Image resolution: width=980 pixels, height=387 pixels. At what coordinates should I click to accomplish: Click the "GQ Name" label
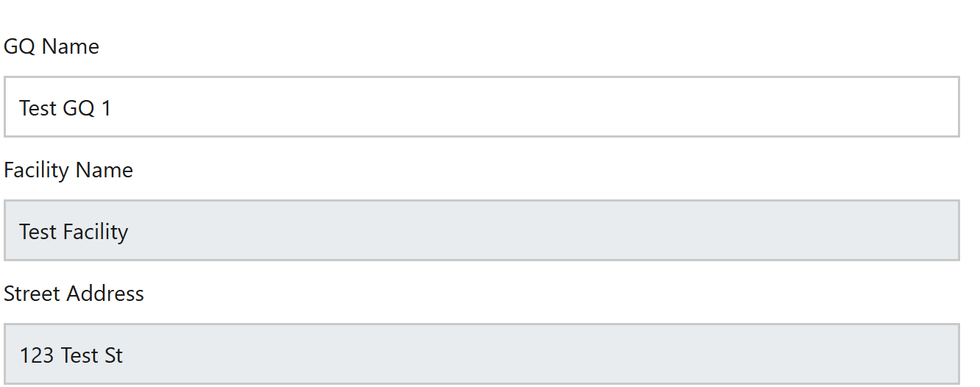pyautogui.click(x=51, y=46)
